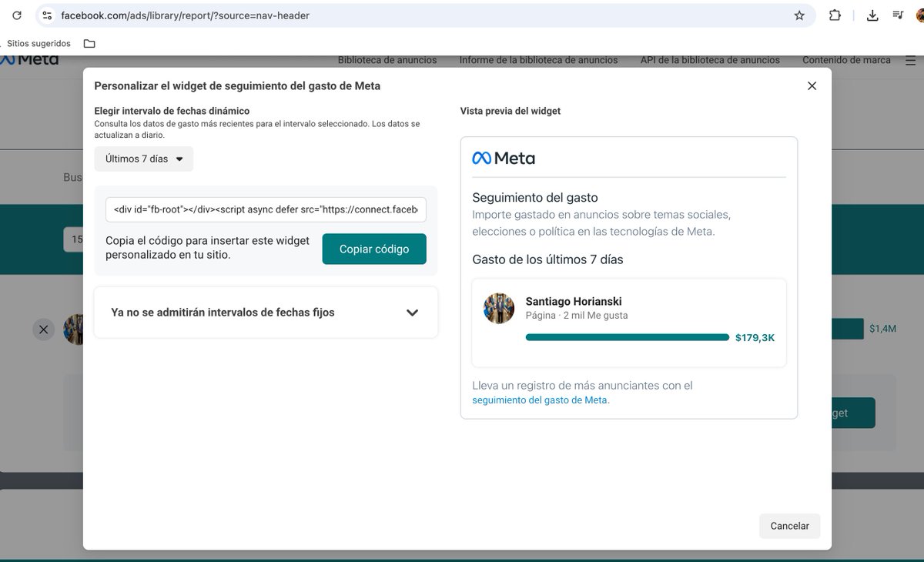Image resolution: width=924 pixels, height=562 pixels.
Task: Click the Copiar código button
Action: point(374,249)
